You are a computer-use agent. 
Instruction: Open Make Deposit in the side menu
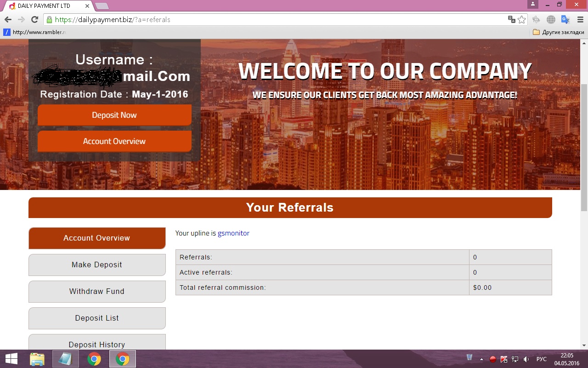tap(97, 265)
